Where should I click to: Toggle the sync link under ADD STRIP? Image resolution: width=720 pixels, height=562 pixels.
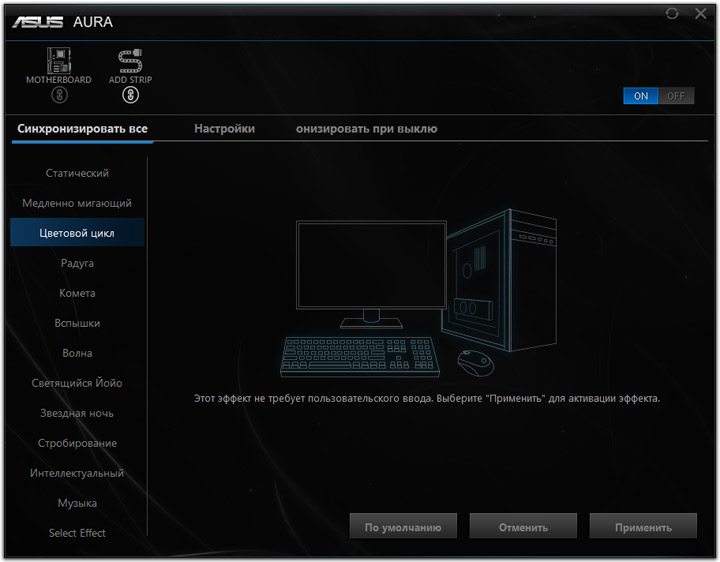point(130,95)
